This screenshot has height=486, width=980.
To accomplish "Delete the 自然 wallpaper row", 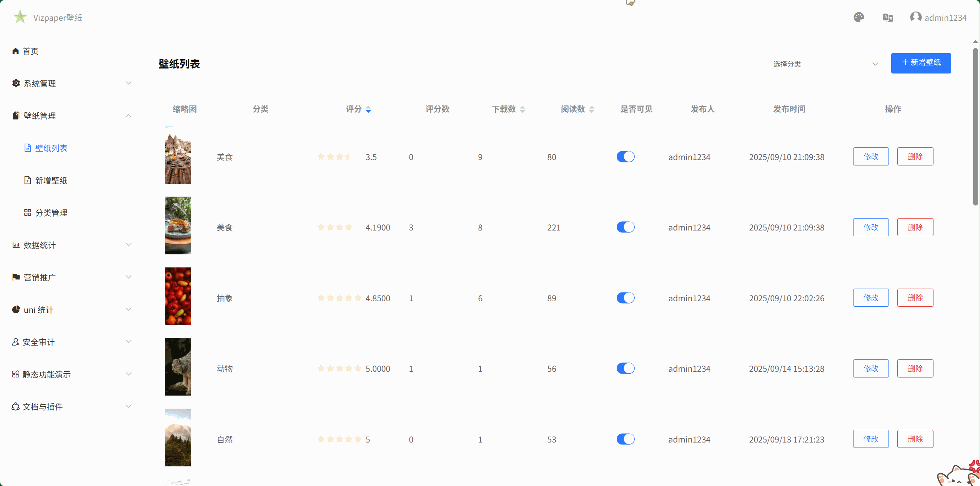I will pyautogui.click(x=915, y=439).
